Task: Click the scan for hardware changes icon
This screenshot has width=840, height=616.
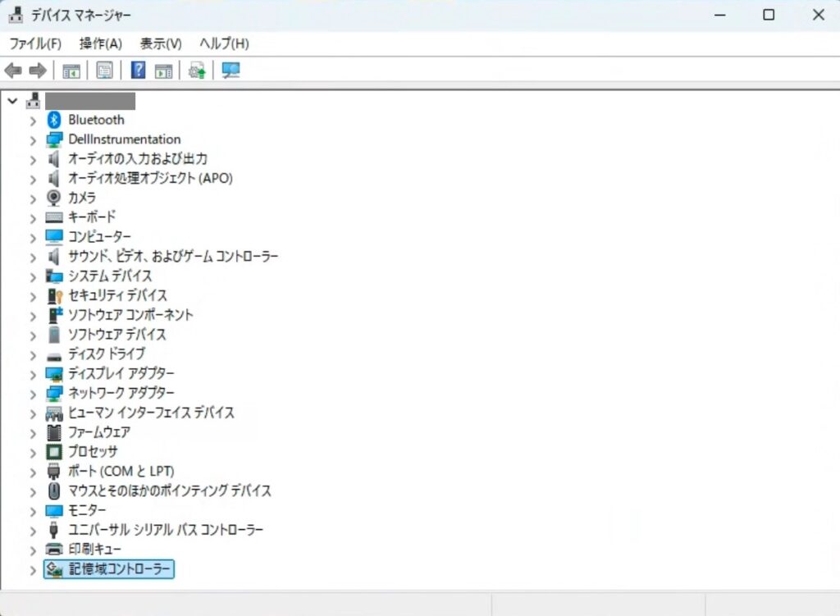Action: click(231, 71)
